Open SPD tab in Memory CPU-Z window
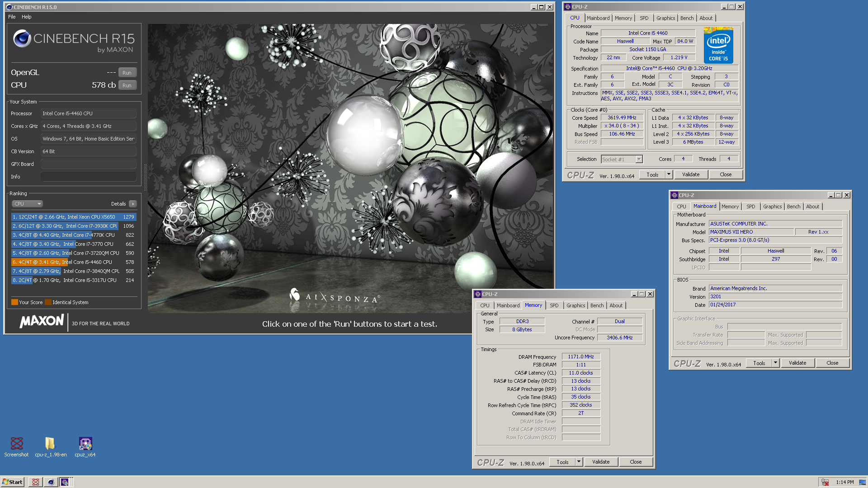 (x=554, y=305)
